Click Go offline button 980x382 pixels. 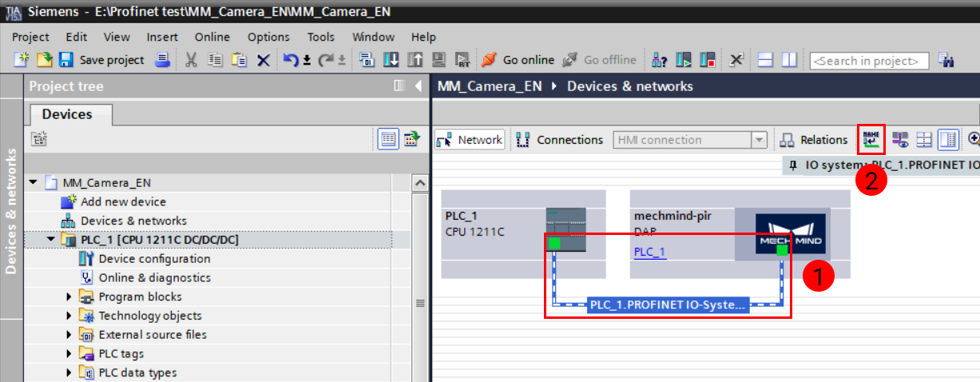click(x=600, y=60)
